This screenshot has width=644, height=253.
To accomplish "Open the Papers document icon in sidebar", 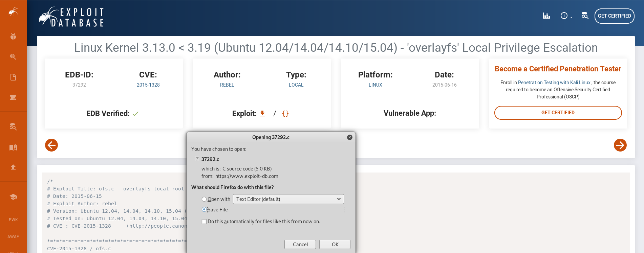I will pyautogui.click(x=13, y=77).
